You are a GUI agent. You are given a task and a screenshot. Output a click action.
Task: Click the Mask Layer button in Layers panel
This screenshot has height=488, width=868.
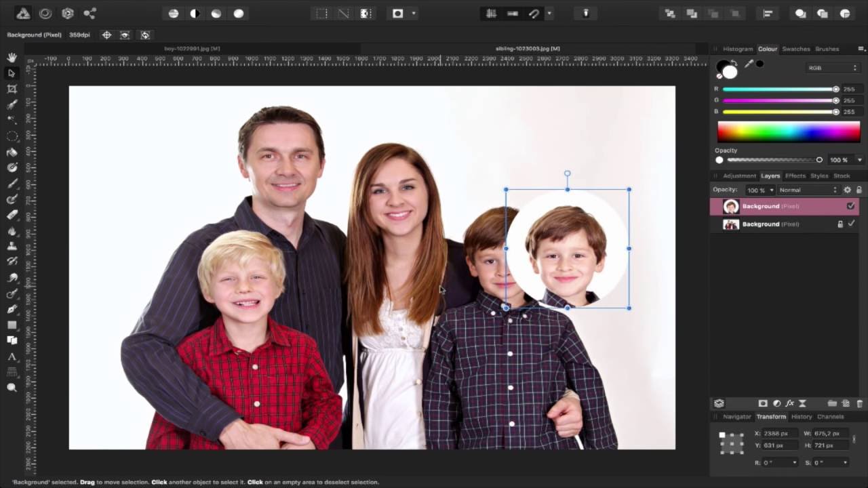point(763,403)
